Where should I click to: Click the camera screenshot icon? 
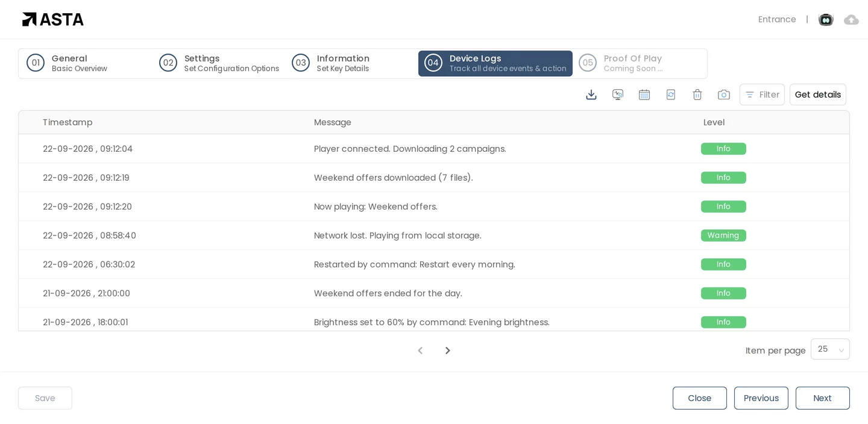[724, 95]
